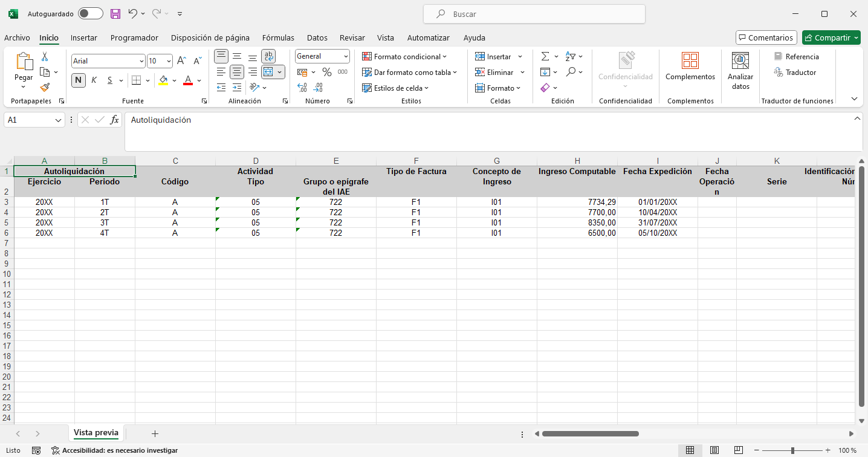
Task: Toggle align text left
Action: click(221, 72)
